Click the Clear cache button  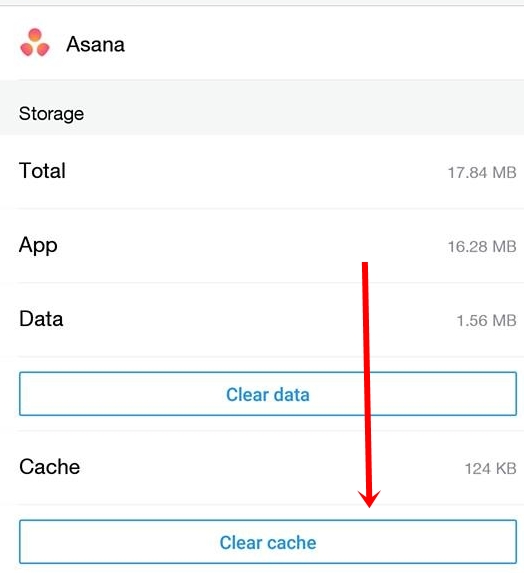[x=268, y=542]
